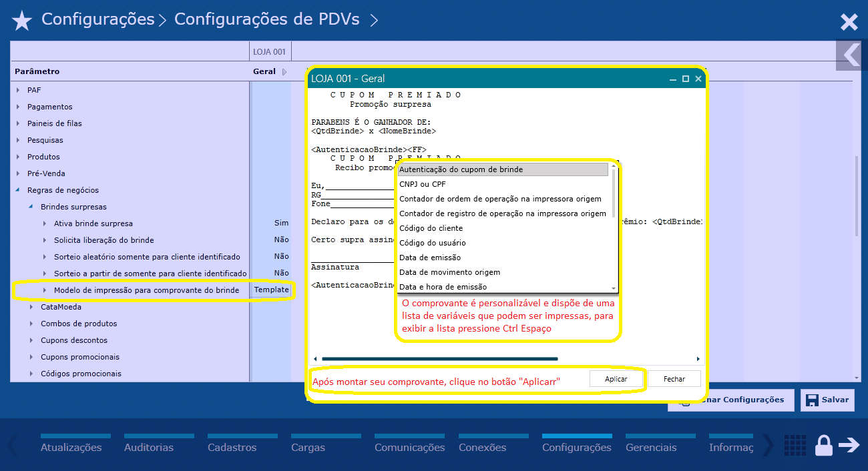The width and height of the screenshot is (868, 471).
Task: Click editor horizontal scroll right arrow
Action: click(698, 359)
